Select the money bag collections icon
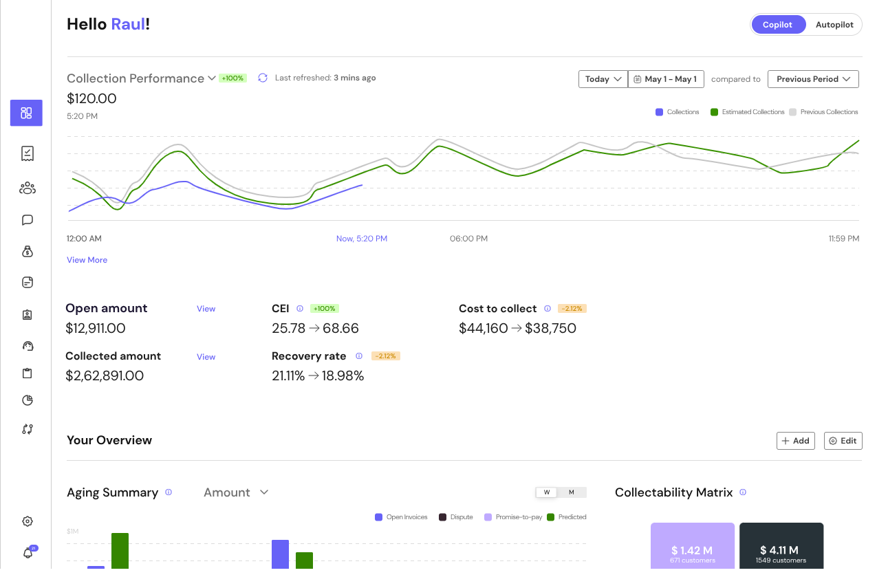The image size is (877, 588). coord(26,251)
